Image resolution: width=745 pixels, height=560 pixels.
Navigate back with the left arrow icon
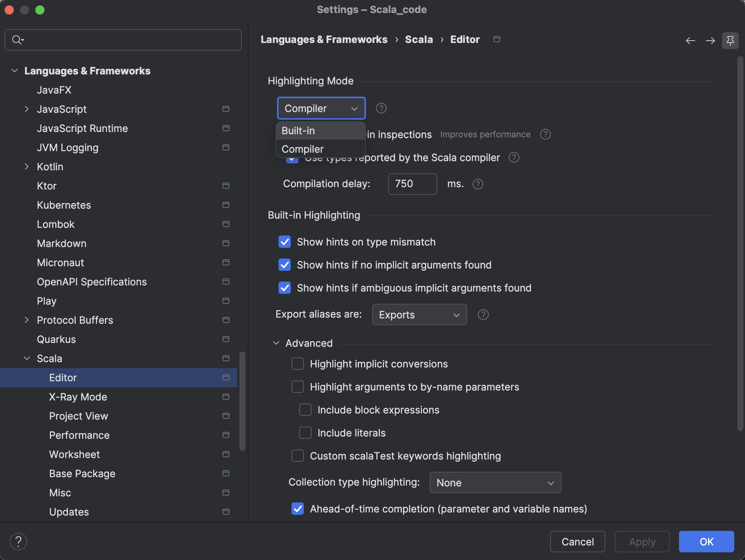[691, 40]
